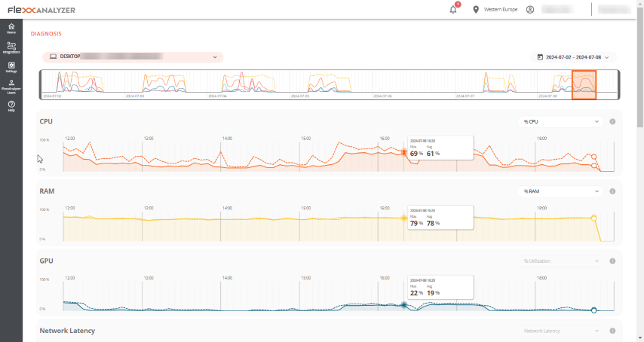Open the Settings sidebar icon

[x=11, y=67]
